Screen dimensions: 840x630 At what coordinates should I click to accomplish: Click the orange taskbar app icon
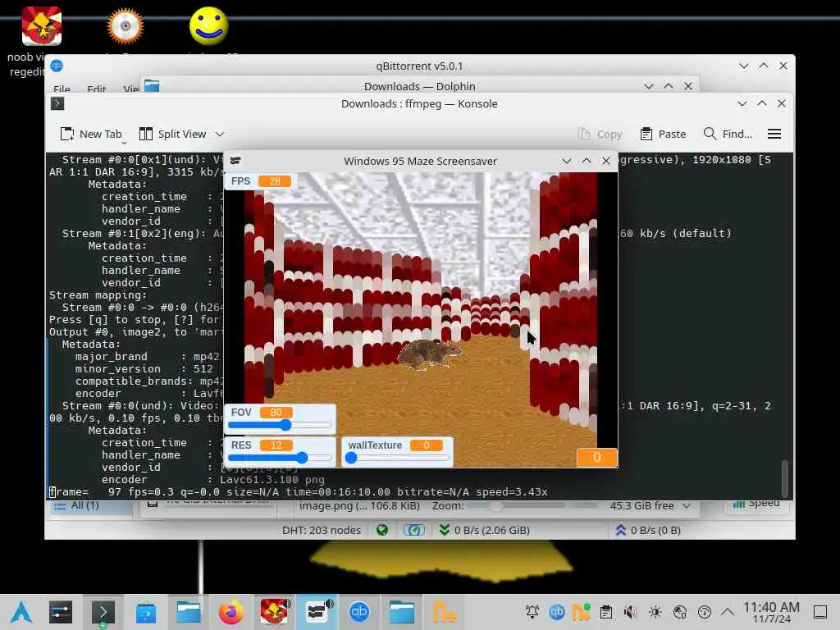point(444,612)
